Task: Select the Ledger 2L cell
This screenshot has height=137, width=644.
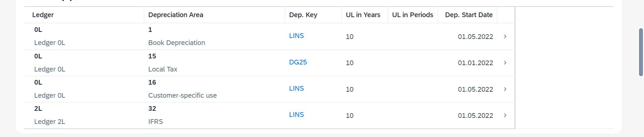Action: [x=50, y=122]
